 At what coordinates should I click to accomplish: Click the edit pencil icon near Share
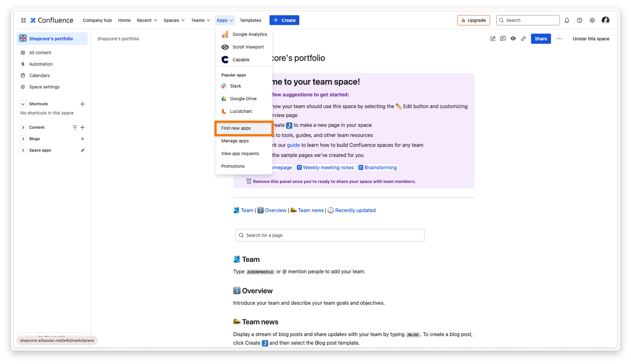coord(493,39)
